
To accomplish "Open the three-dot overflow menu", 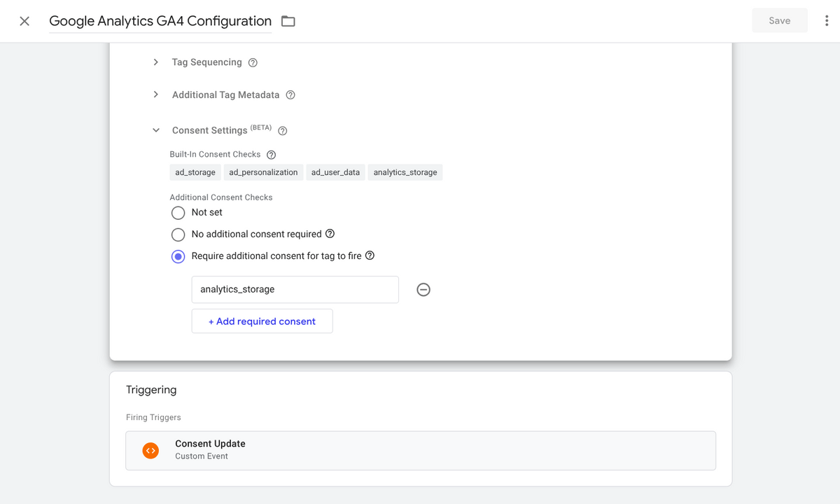I will (825, 20).
